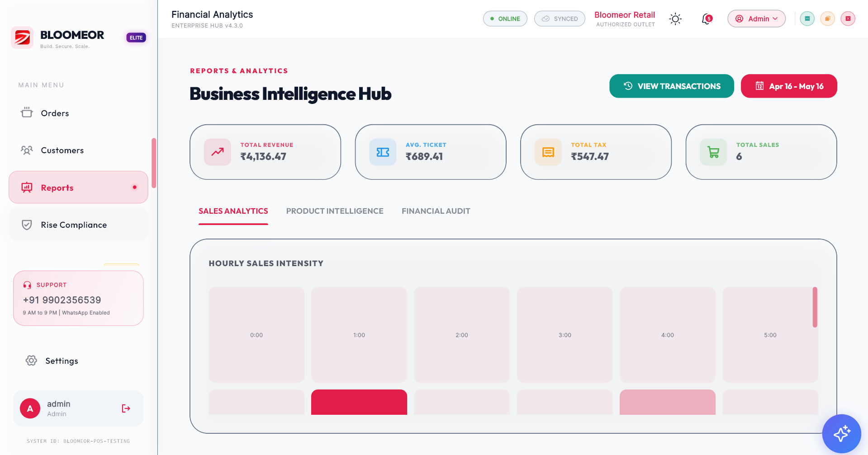This screenshot has height=455, width=868.
Task: Switch to the SALES ANALYTICS tab
Action: [233, 211]
